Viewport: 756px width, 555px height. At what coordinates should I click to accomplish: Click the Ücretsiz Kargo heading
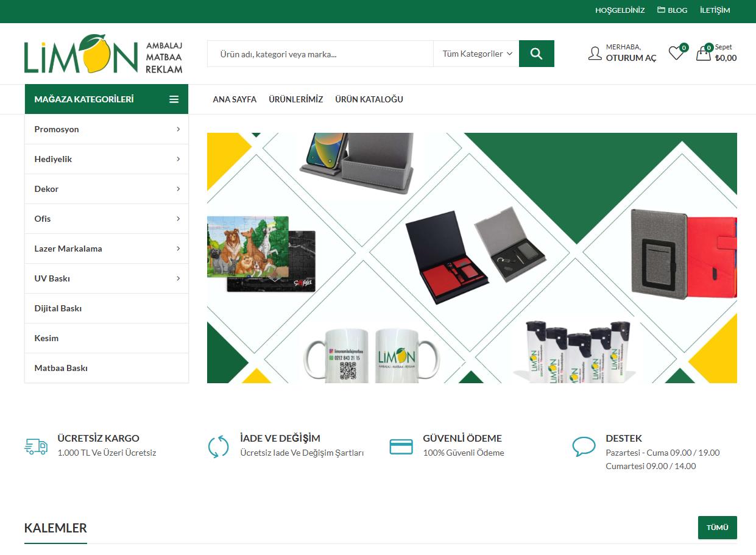(98, 438)
